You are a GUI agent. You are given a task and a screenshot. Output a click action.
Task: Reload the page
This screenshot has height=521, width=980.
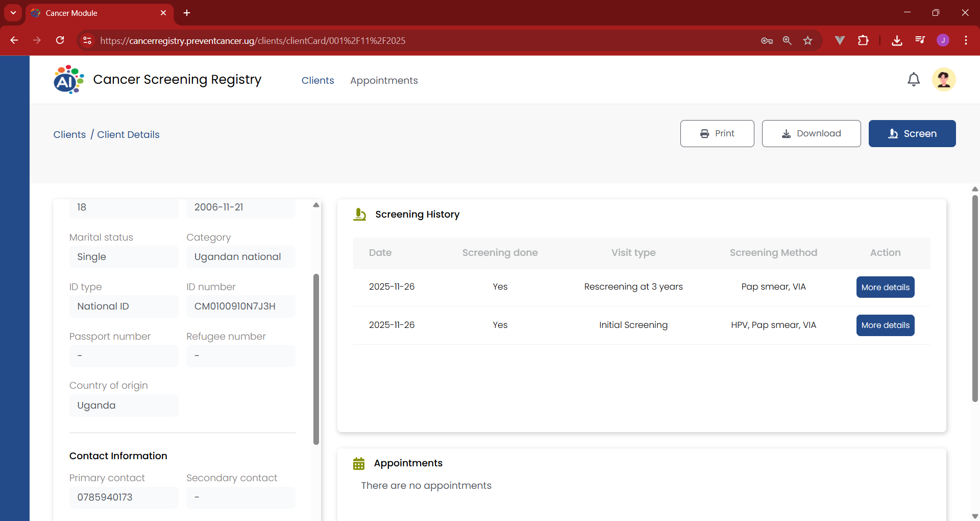[x=60, y=40]
